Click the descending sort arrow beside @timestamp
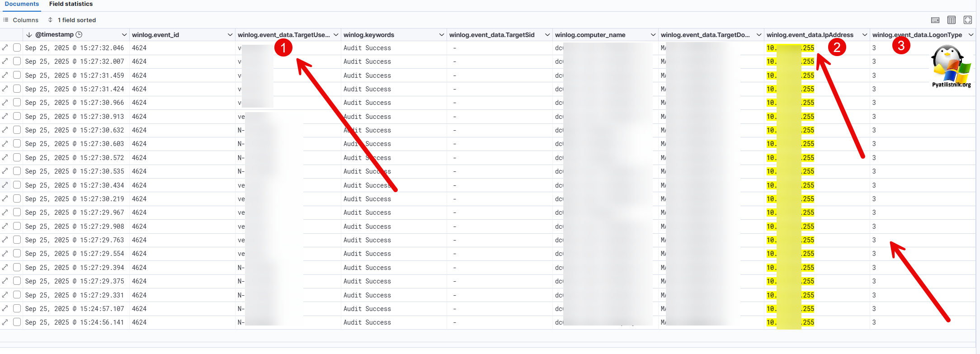The image size is (980, 354). click(x=29, y=35)
